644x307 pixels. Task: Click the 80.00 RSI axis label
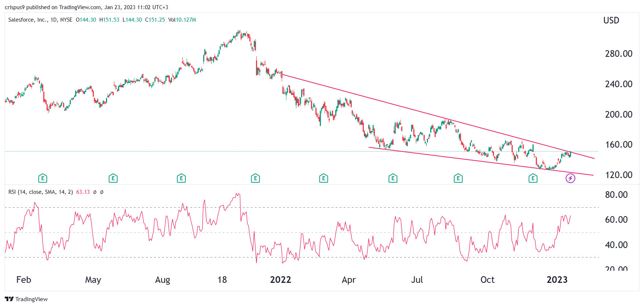616,195
